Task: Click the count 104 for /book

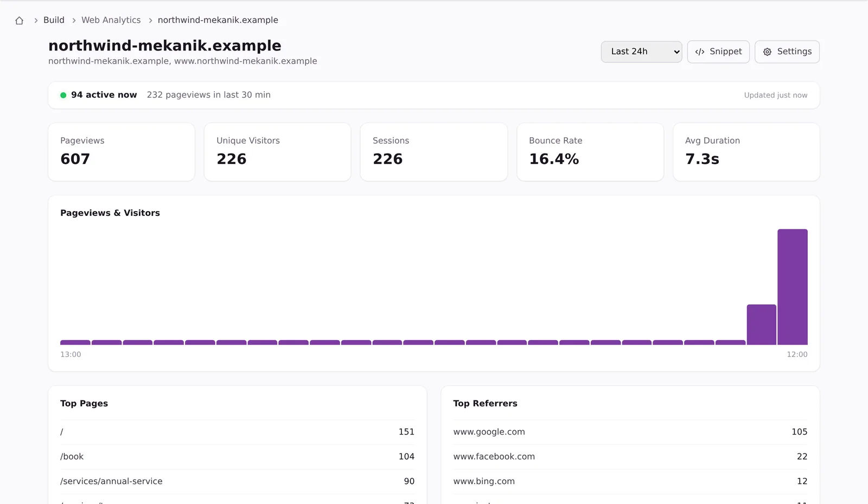Action: [406, 457]
